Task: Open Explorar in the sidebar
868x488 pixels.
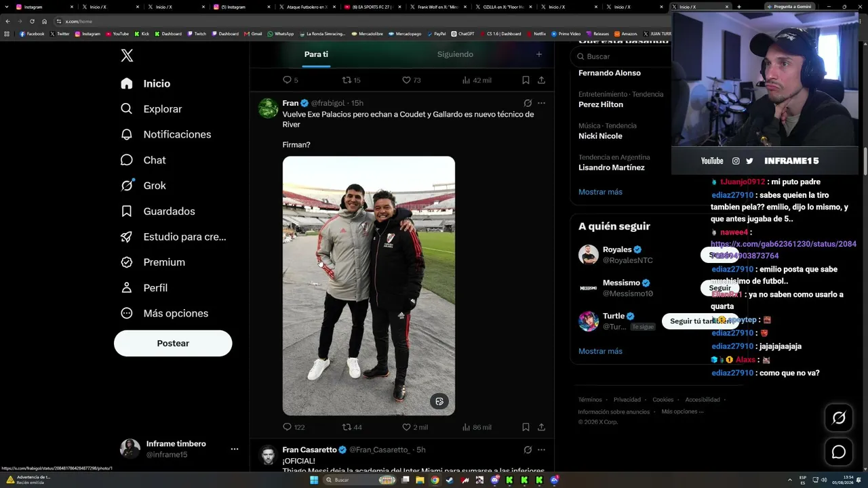Action: point(151,109)
